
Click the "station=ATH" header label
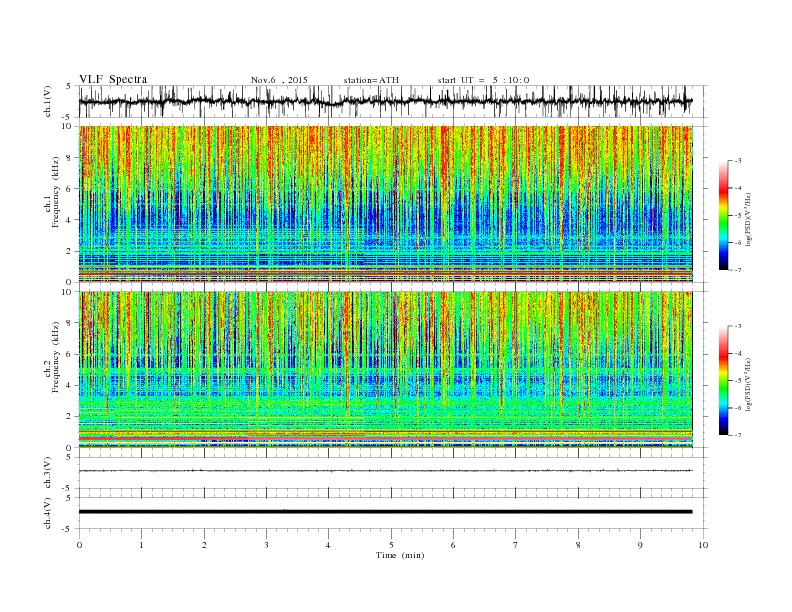(371, 80)
